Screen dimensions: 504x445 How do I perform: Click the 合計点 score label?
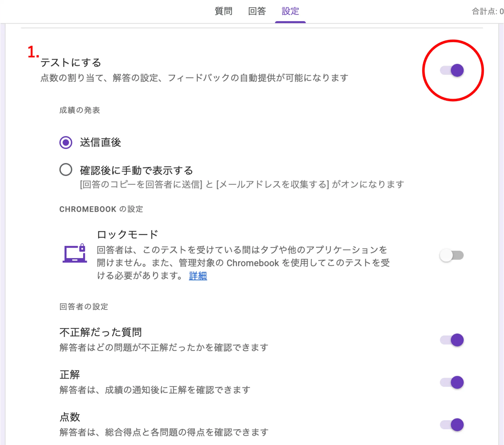pos(487,11)
